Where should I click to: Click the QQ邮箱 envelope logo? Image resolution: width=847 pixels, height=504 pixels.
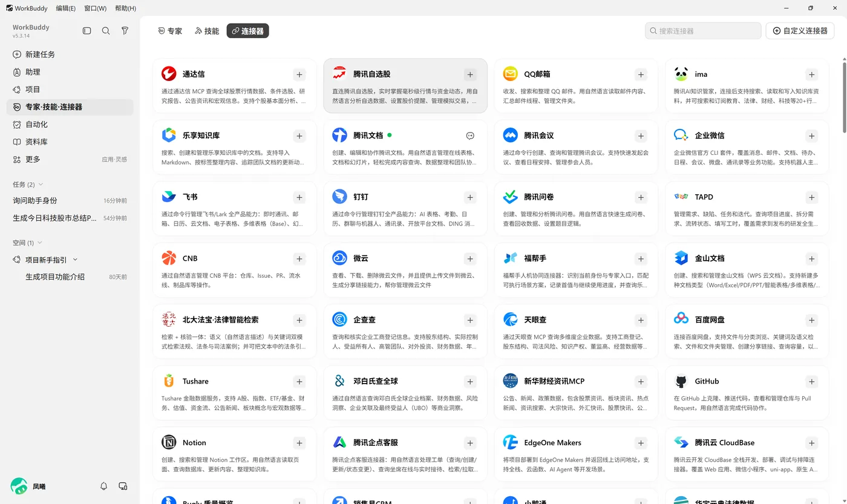(511, 74)
